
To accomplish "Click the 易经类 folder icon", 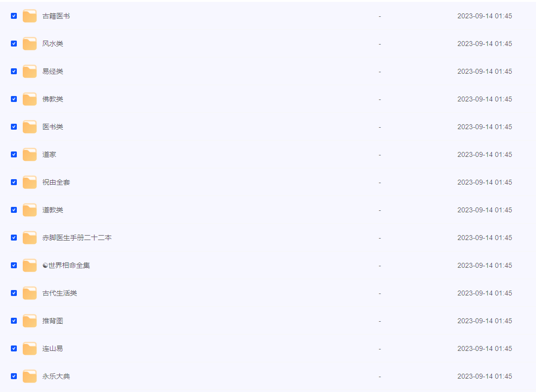I will point(30,71).
